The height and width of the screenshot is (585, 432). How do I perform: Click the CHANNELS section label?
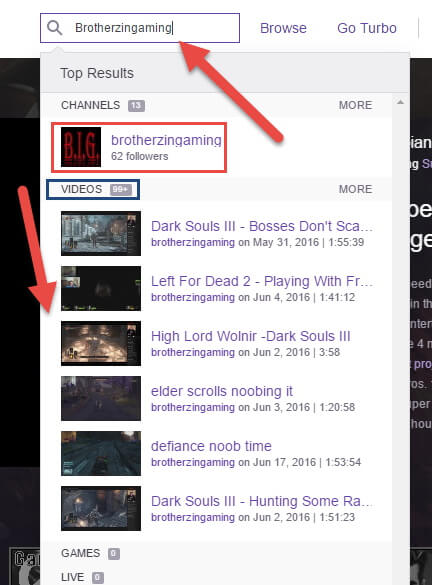pyautogui.click(x=91, y=105)
